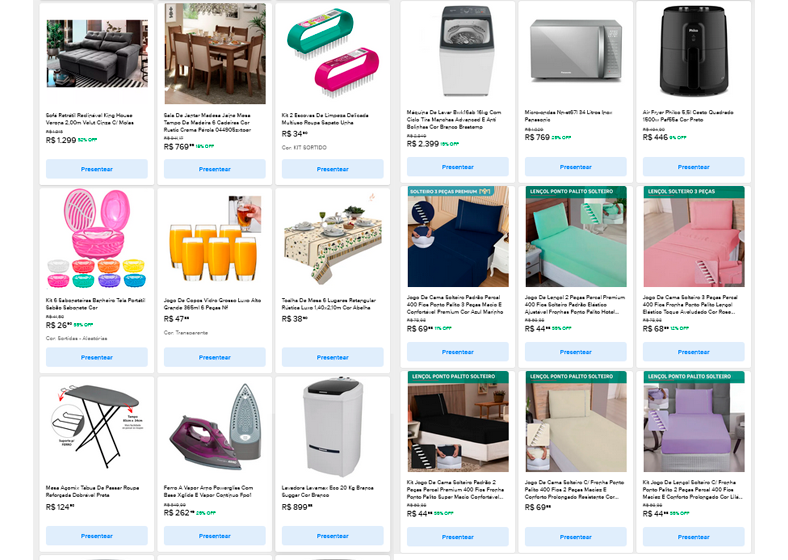Image resolution: width=788 pixels, height=560 pixels.
Task: Open the black air fryer product image
Action: click(x=694, y=51)
